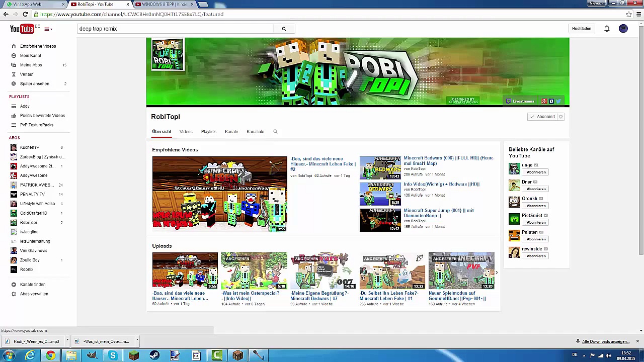644x362 pixels.
Task: Click the Hochladen upload button
Action: tap(581, 29)
